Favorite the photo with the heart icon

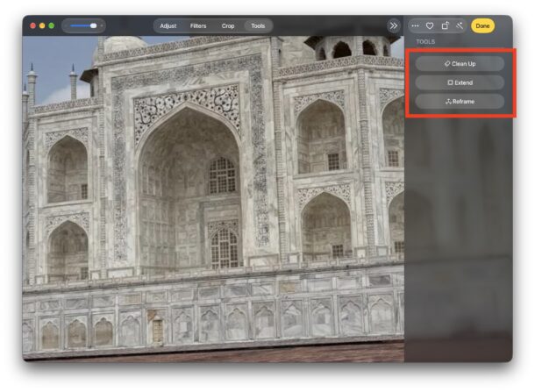(x=430, y=26)
